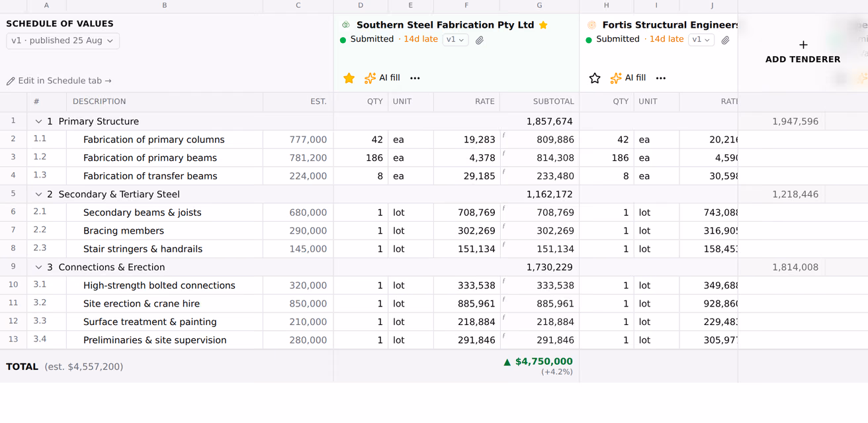Click pencil icon beside Edit in Schedule tab
The width and height of the screenshot is (868, 423).
(11, 81)
